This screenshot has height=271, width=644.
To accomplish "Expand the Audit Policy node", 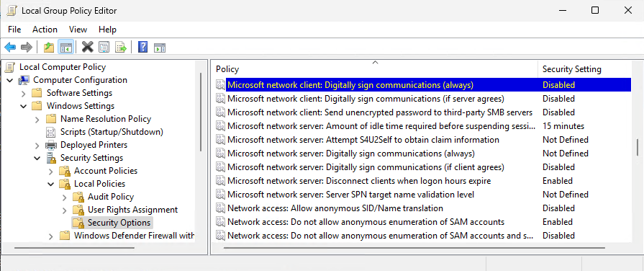I will point(65,197).
